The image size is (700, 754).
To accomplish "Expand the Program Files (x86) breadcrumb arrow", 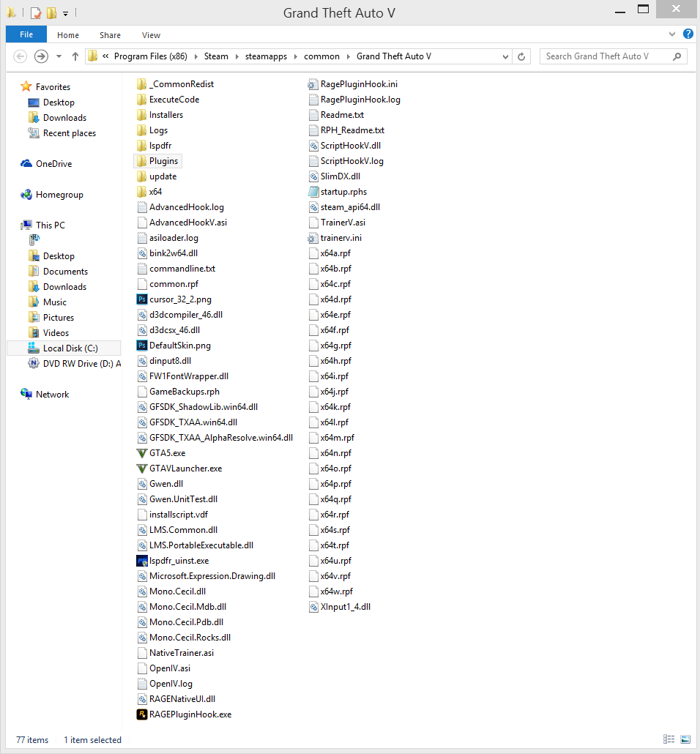I will (196, 56).
